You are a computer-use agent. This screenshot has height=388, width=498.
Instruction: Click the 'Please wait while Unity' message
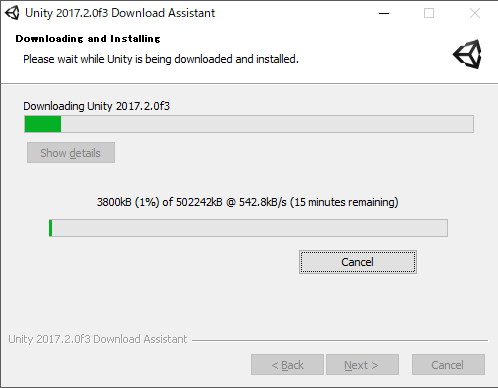[161, 59]
